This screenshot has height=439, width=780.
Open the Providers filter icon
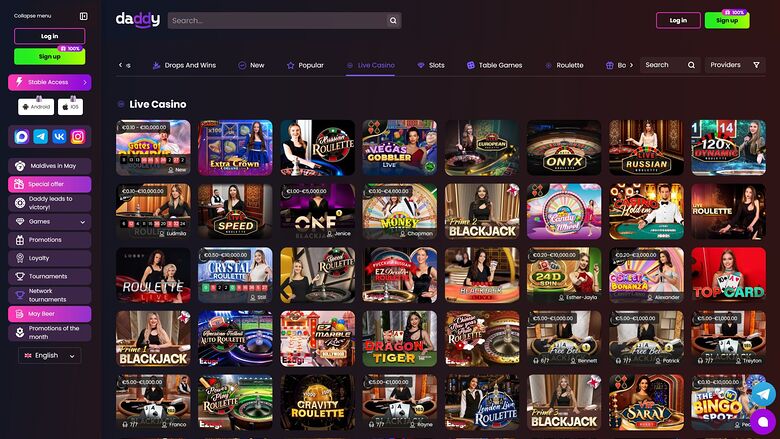[756, 65]
